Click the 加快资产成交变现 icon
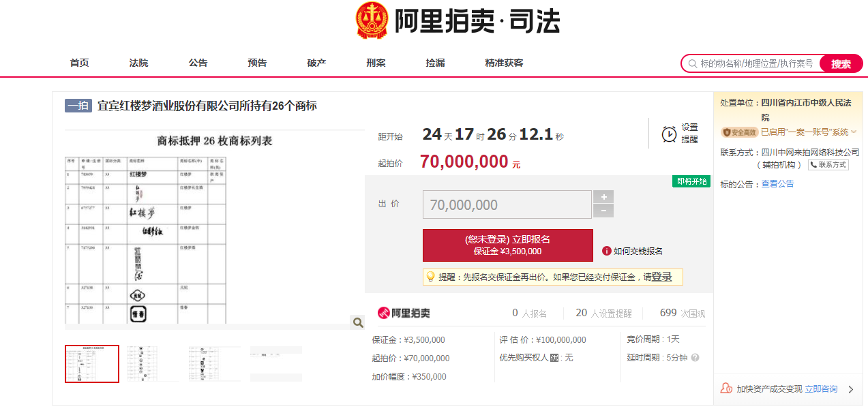The width and height of the screenshot is (868, 413). click(x=726, y=388)
